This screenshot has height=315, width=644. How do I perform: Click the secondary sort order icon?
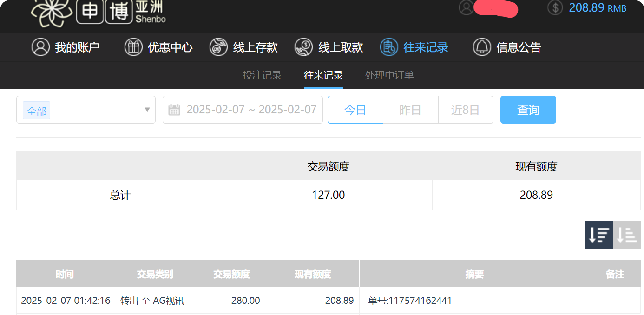pyautogui.click(x=627, y=235)
